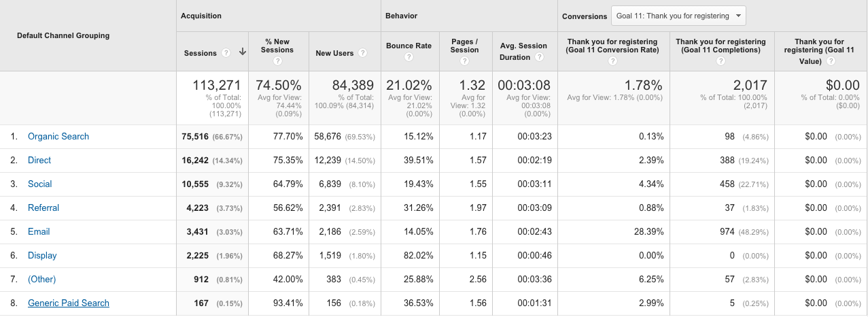This screenshot has height=317, width=868.
Task: Click the Direct channel link
Action: pos(39,161)
